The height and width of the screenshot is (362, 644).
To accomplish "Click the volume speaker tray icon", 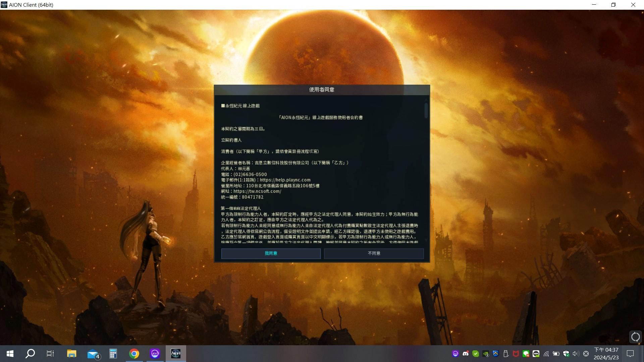I will pyautogui.click(x=576, y=354).
